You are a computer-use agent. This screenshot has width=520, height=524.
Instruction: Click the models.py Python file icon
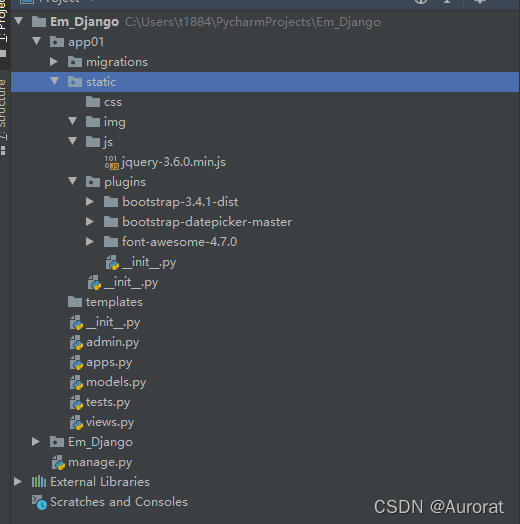(76, 383)
